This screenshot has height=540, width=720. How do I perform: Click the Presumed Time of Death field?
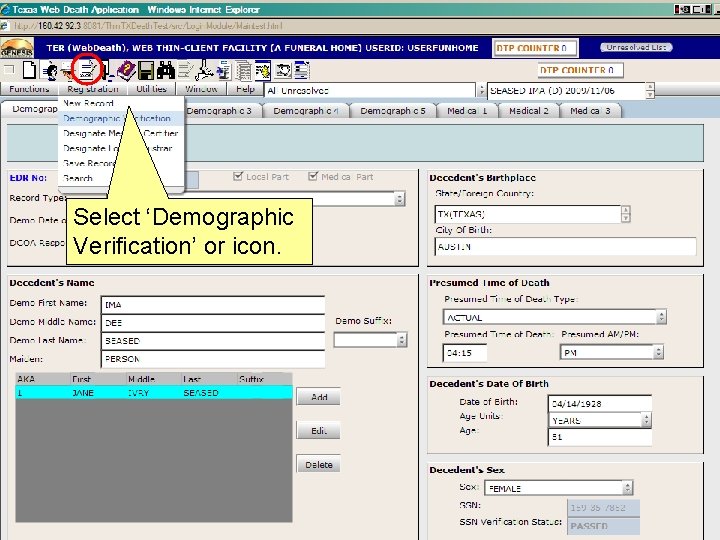pyautogui.click(x=465, y=353)
